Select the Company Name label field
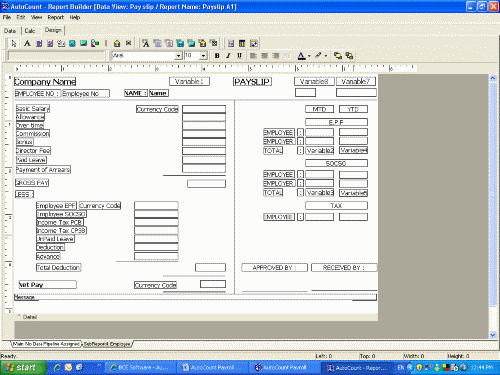This screenshot has height=375, width=500. coord(45,82)
